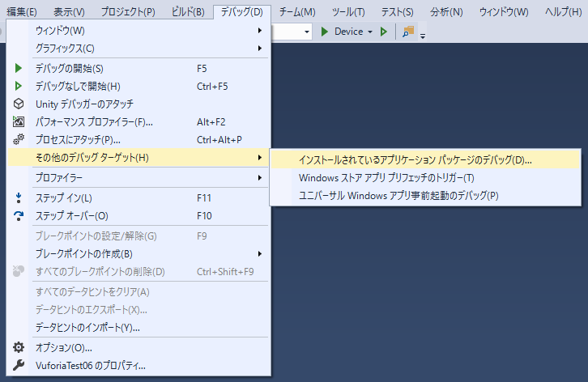Expand the プロファイラー submenu arrow

[260, 178]
